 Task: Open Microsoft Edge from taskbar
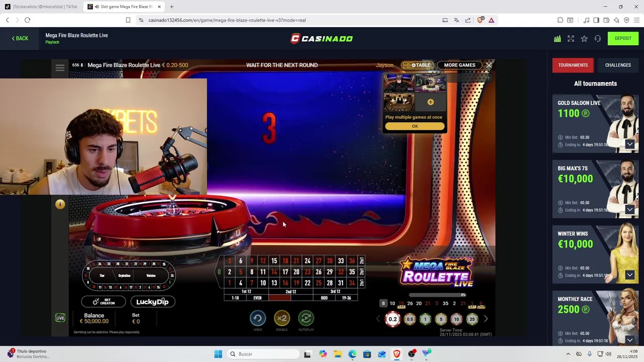coord(352,354)
